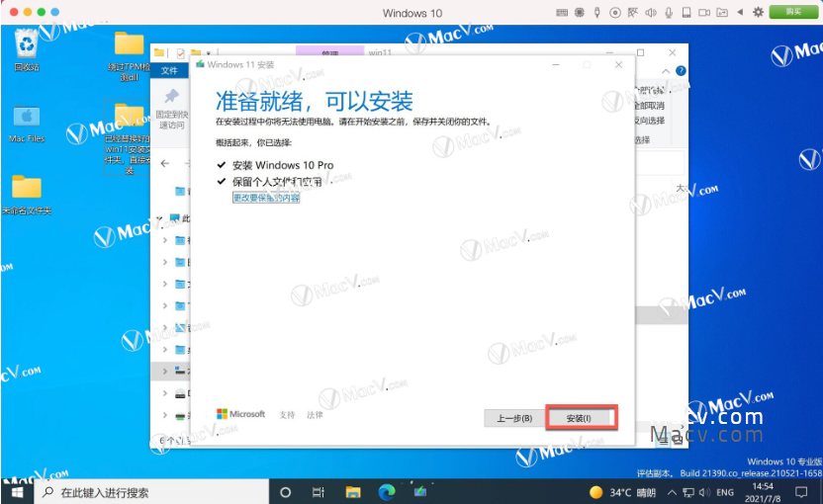The height and width of the screenshot is (504, 823).
Task: Expand hidden system tray icons chevron
Action: [x=672, y=492]
